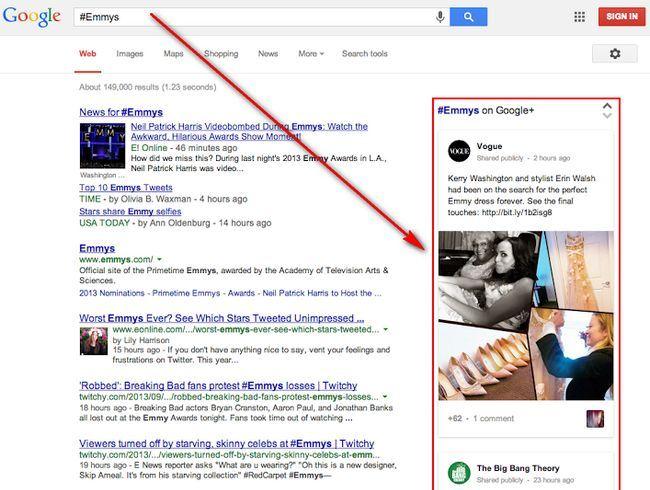Screen dimensions: 650x490
Task: Open the Awards sitelink
Action: coord(241,293)
